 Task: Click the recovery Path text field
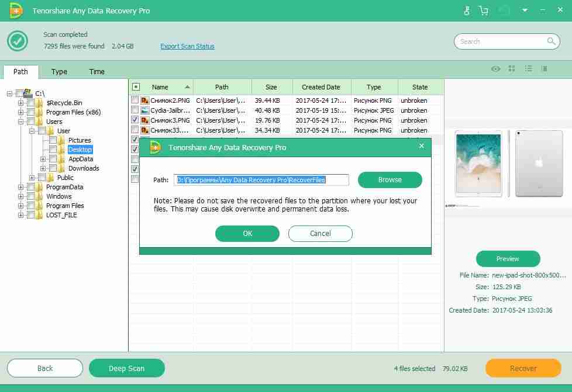coord(261,179)
